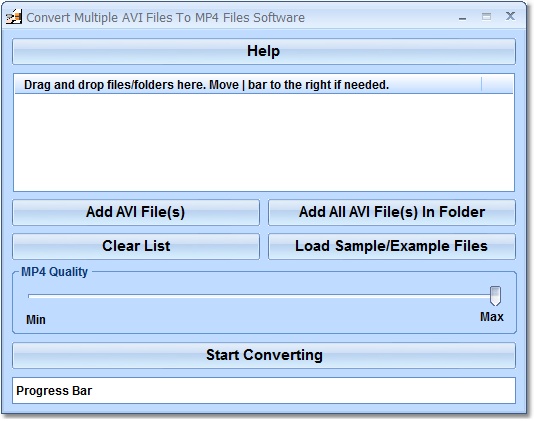Click the window title text
This screenshot has width=534, height=421.
166,18
